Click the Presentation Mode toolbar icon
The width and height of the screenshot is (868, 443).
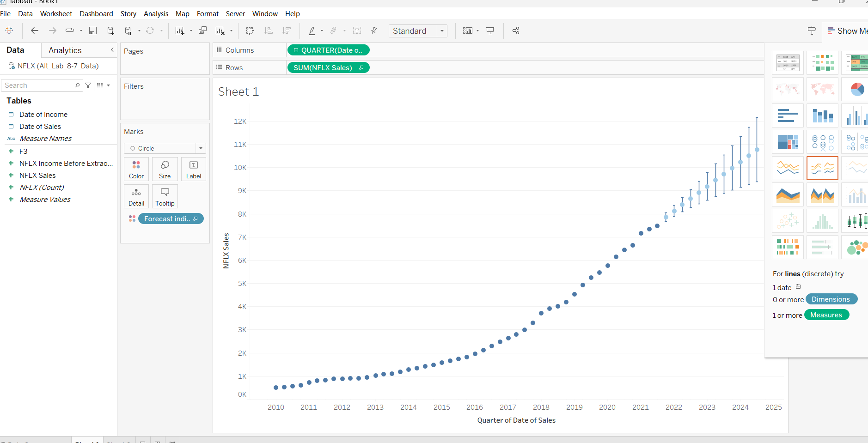coord(490,30)
